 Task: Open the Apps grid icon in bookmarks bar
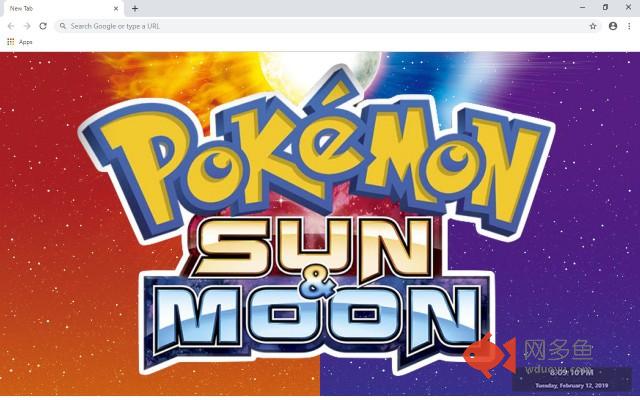click(x=11, y=42)
